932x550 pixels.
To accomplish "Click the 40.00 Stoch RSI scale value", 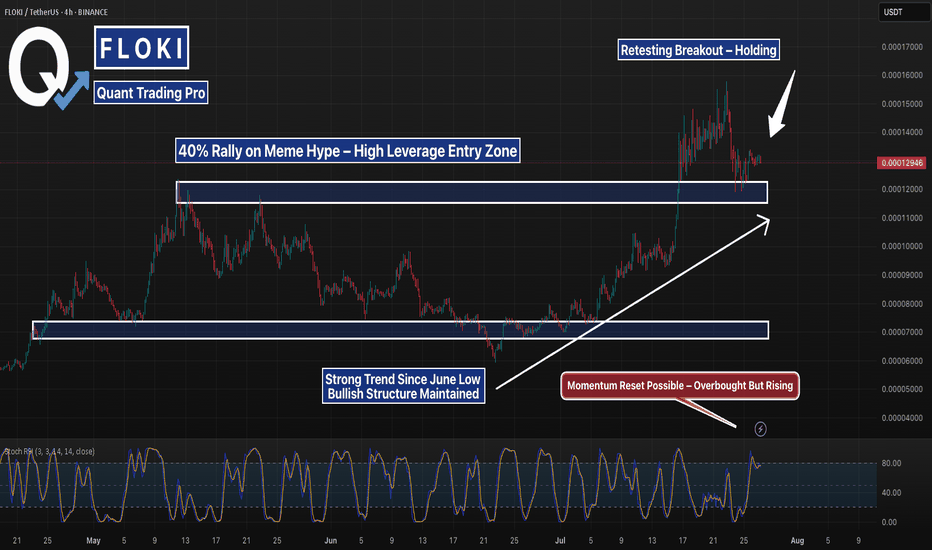I will tap(891, 492).
